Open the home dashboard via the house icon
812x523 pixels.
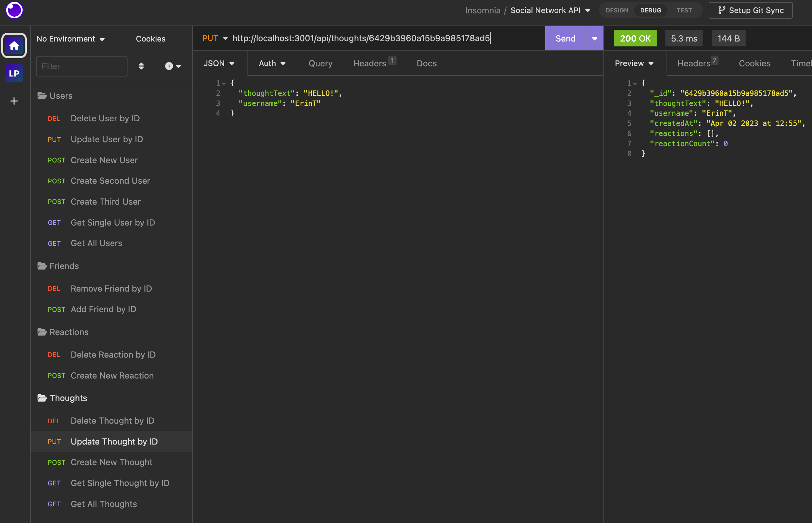point(14,45)
